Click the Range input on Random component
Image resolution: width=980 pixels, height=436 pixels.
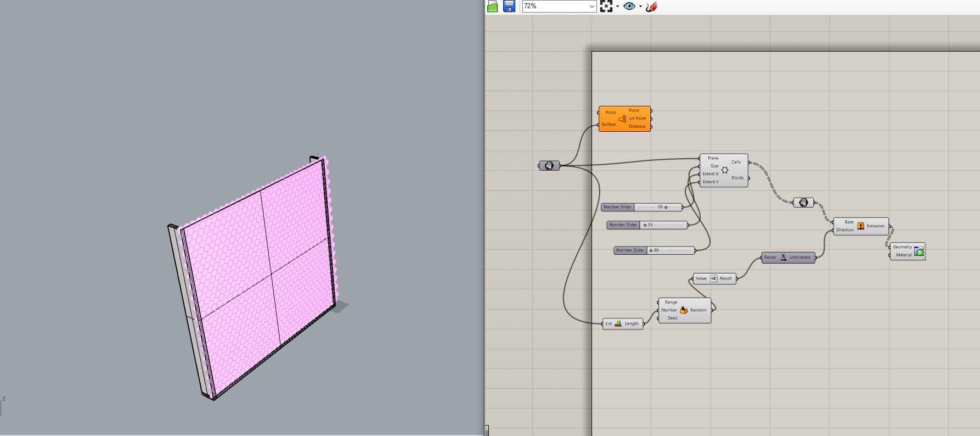point(671,302)
